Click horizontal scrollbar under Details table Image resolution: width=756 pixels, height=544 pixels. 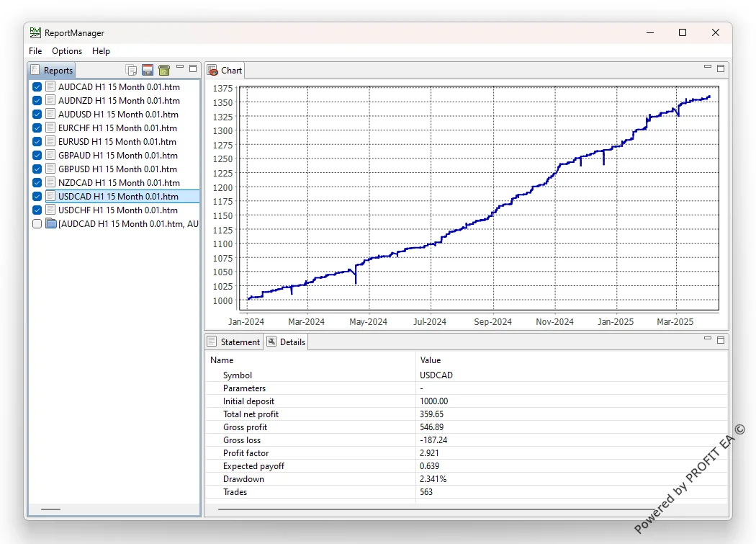(x=434, y=509)
